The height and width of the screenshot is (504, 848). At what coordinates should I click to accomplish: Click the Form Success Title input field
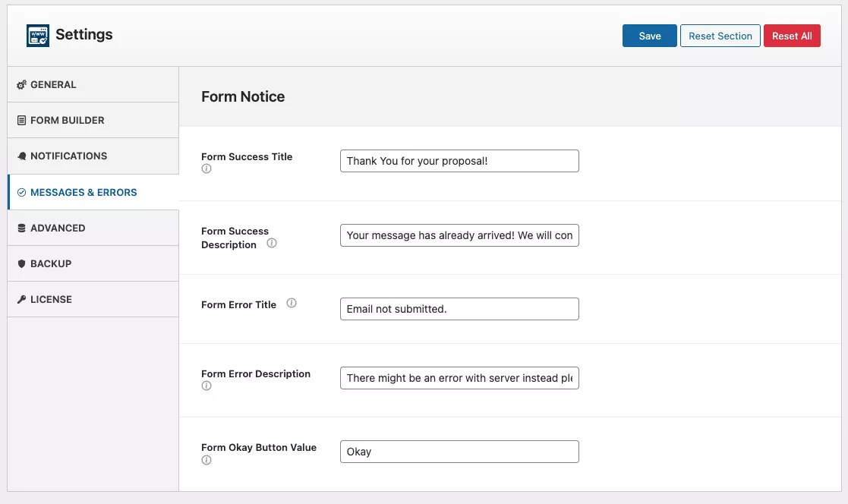(x=459, y=161)
